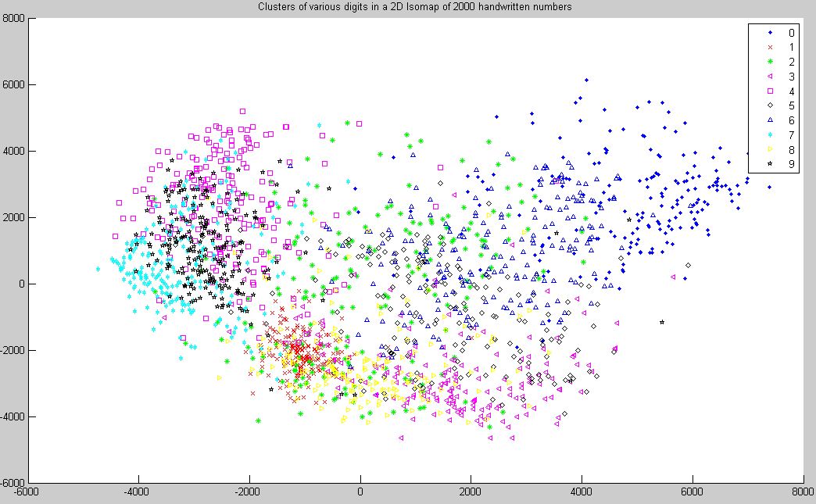Click the x-axis tick label -6000

pos(27,492)
